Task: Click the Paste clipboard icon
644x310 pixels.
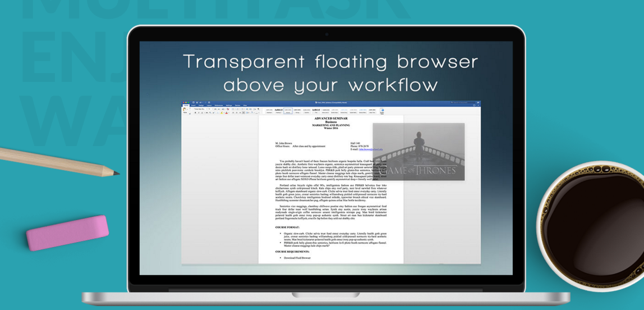Action: coord(185,110)
